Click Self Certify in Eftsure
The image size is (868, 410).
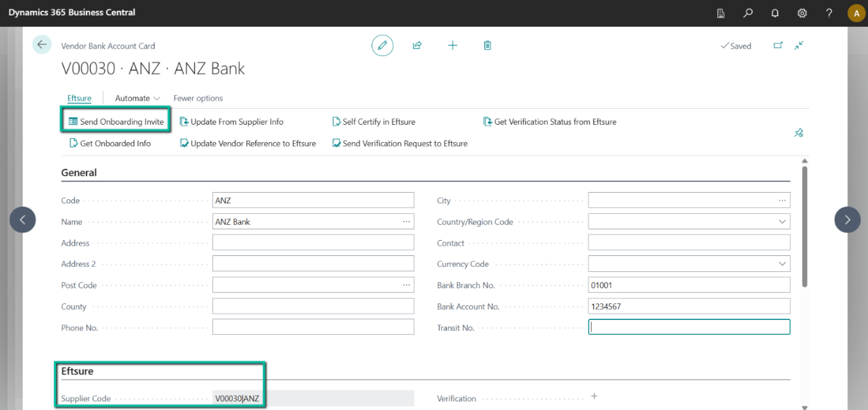(374, 121)
